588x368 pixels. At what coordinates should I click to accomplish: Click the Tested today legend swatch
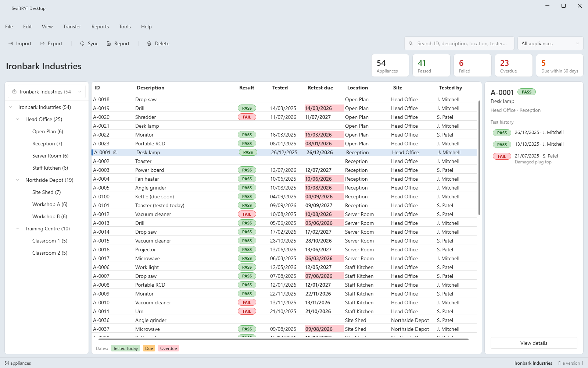[125, 348]
